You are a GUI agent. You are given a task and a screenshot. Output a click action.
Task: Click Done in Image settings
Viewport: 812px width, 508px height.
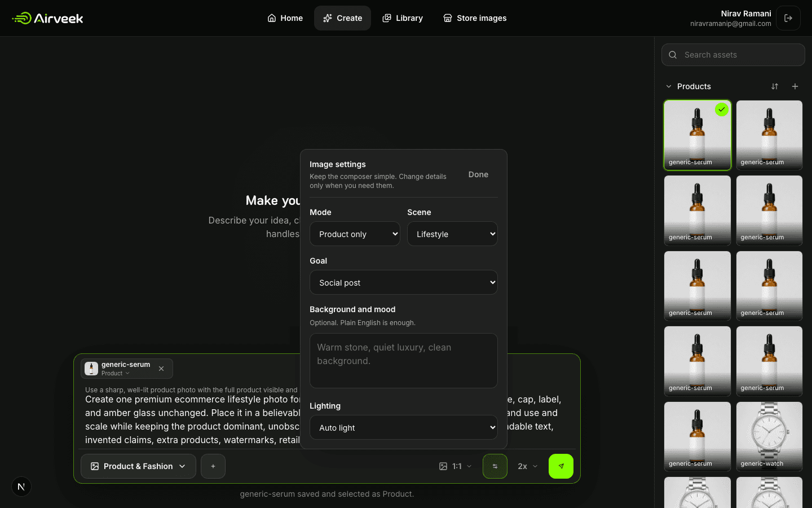478,174
